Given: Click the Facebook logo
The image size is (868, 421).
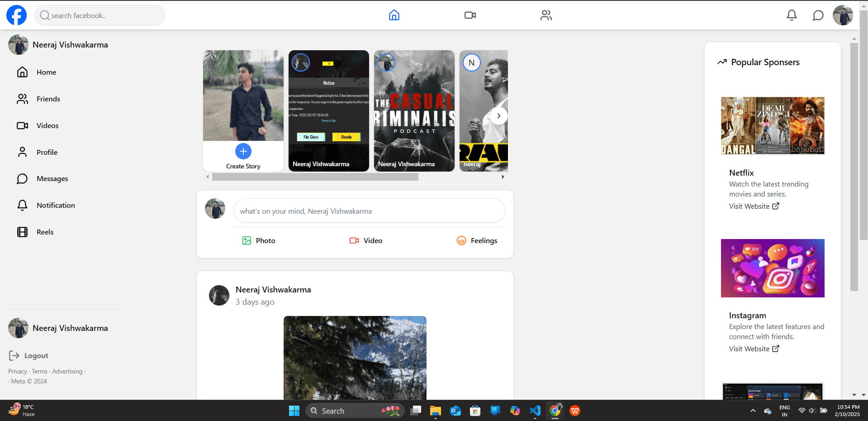Looking at the screenshot, I should pos(16,15).
